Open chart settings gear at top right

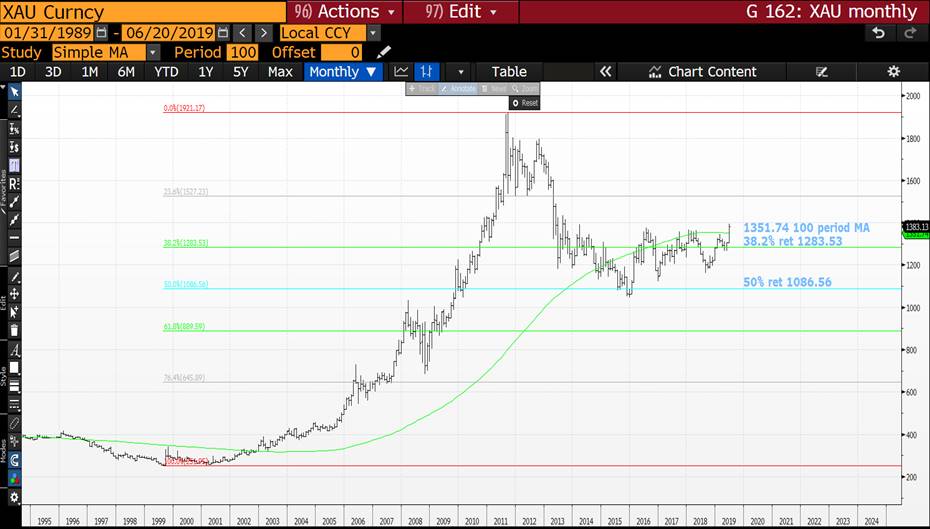coord(893,72)
